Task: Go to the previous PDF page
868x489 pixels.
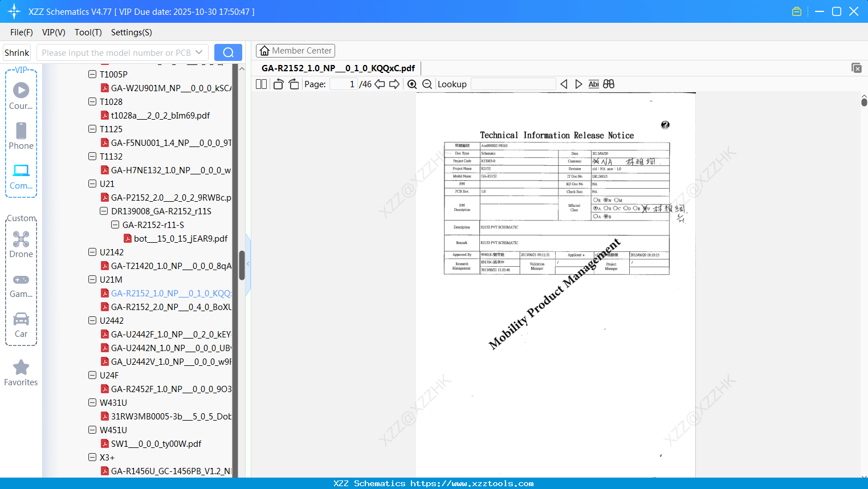Action: coord(380,84)
